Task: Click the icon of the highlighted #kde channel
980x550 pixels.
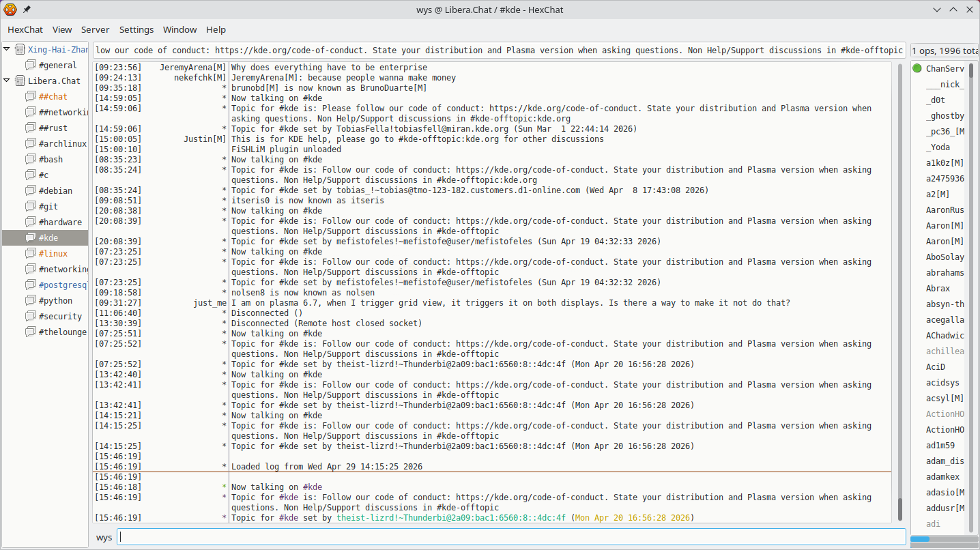Action: [31, 238]
